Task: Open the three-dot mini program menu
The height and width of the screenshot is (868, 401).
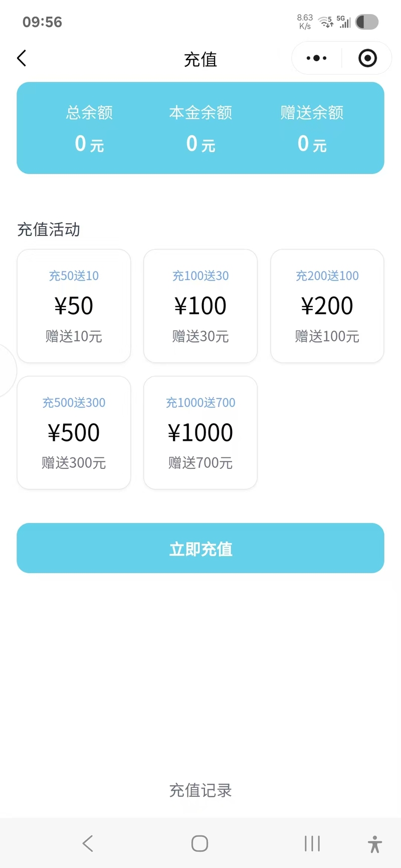Action: pos(316,58)
